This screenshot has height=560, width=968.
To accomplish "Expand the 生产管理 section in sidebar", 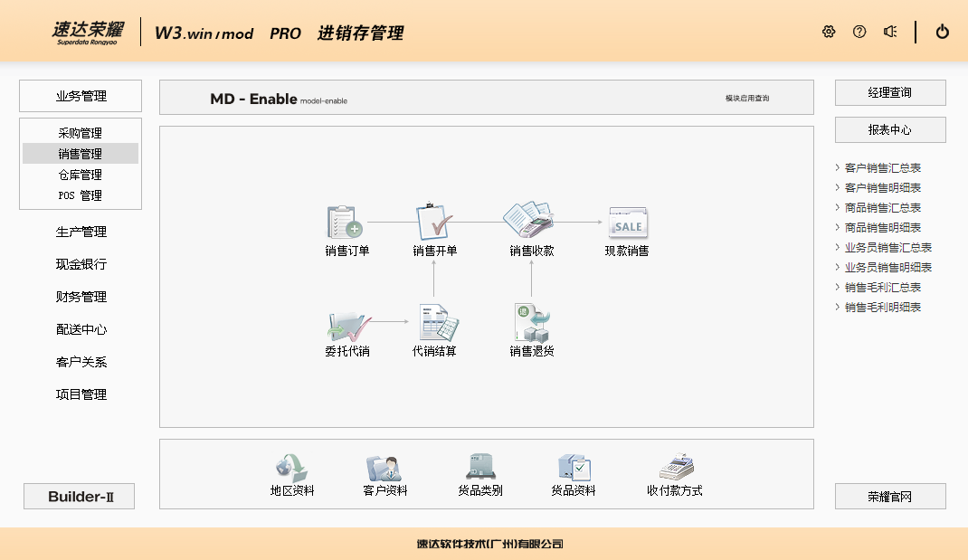I will click(81, 232).
